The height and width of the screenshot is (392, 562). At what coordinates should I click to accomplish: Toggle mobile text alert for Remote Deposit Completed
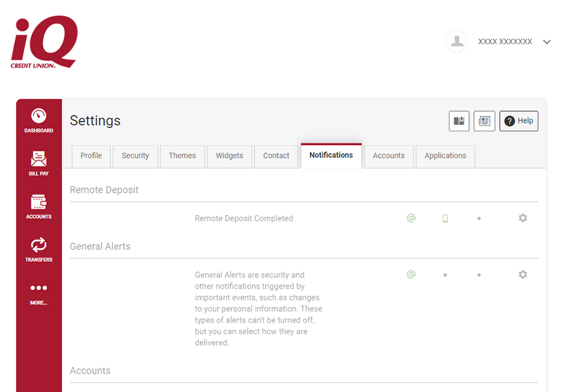coord(445,218)
